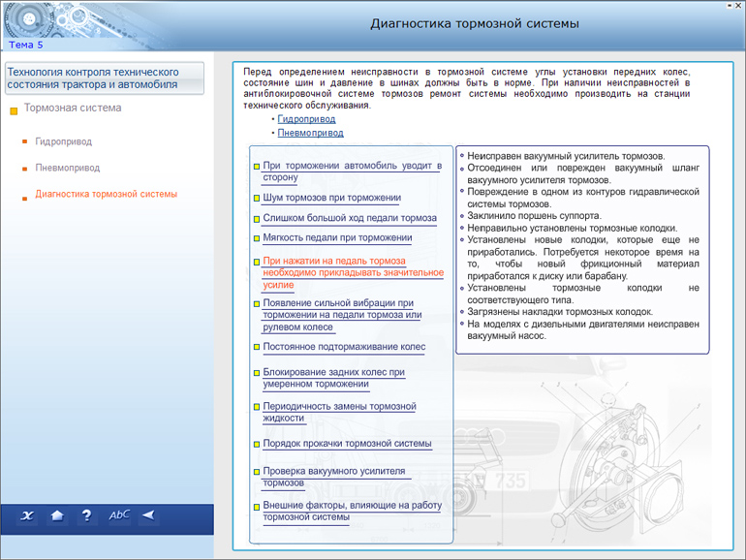Viewport: 746px width, 560px height.
Task: Open При торможении автомобиль уводит в сторону
Action: (353, 171)
